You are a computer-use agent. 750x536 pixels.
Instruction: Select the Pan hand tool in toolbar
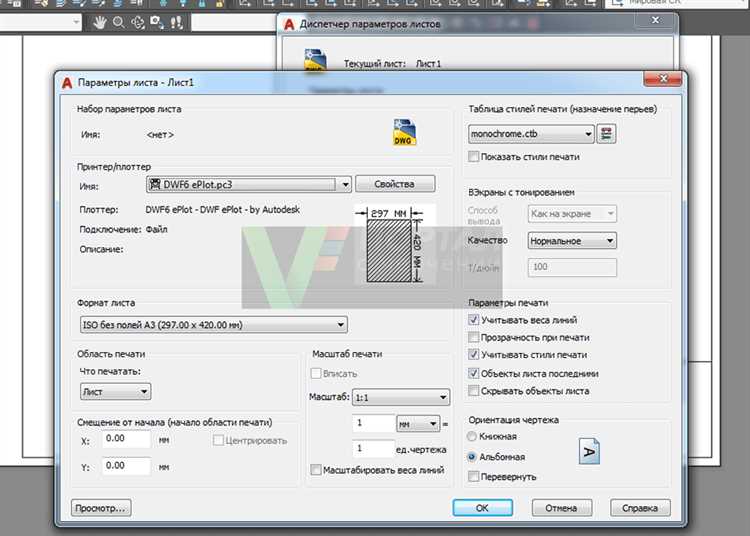pyautogui.click(x=99, y=21)
